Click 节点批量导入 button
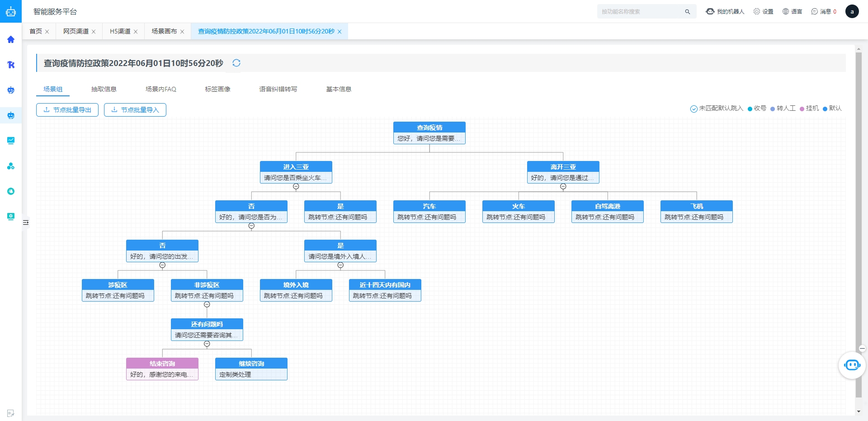The width and height of the screenshot is (868, 421). (x=135, y=110)
